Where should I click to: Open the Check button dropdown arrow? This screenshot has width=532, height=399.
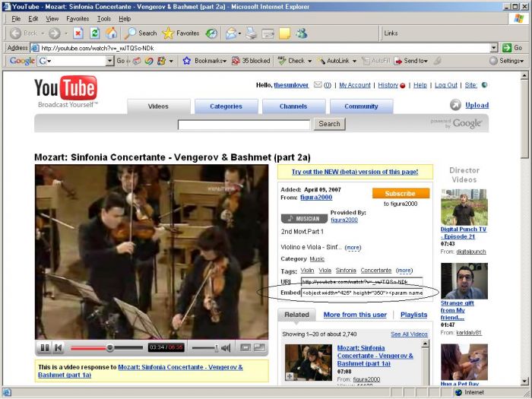(x=310, y=61)
